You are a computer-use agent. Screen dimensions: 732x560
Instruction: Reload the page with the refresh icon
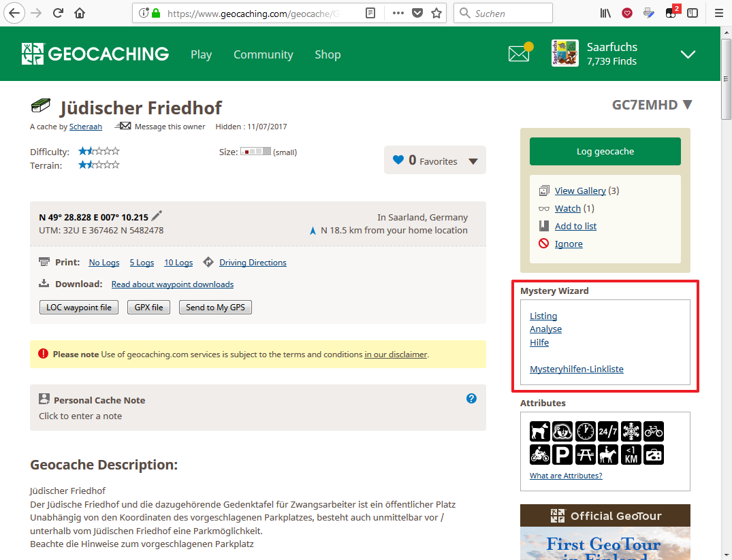click(x=58, y=13)
